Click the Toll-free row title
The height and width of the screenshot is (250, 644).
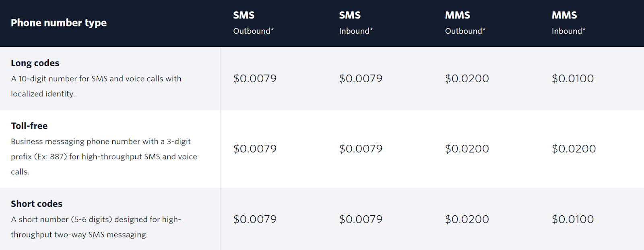(x=29, y=126)
